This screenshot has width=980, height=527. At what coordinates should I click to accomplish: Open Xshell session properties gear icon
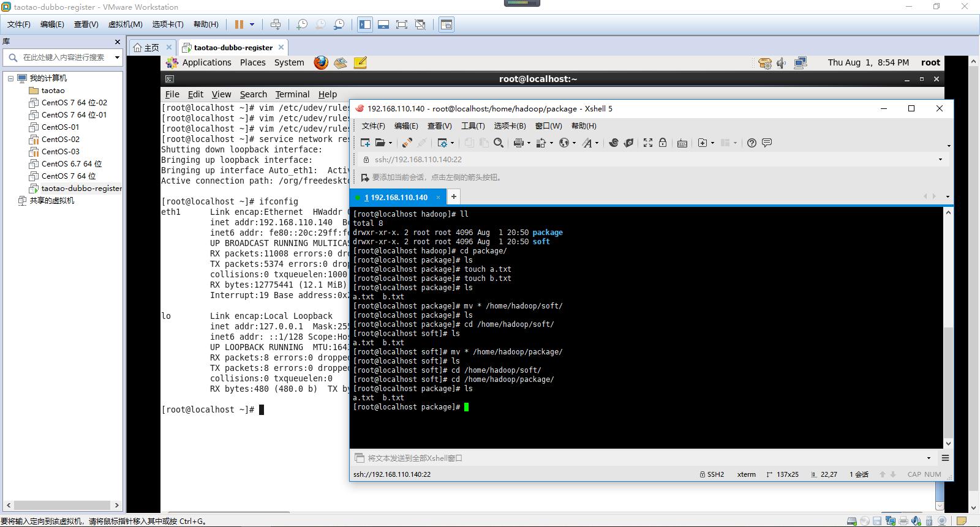coord(442,143)
